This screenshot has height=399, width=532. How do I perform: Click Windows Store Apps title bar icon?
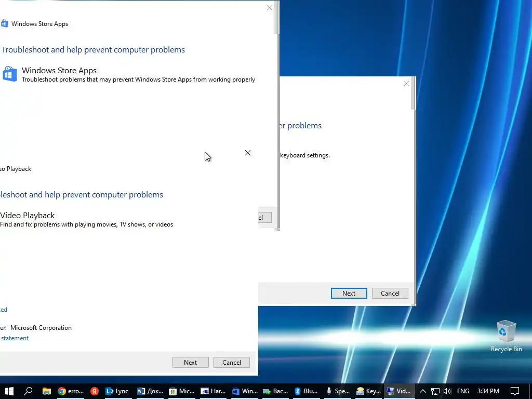coord(4,24)
